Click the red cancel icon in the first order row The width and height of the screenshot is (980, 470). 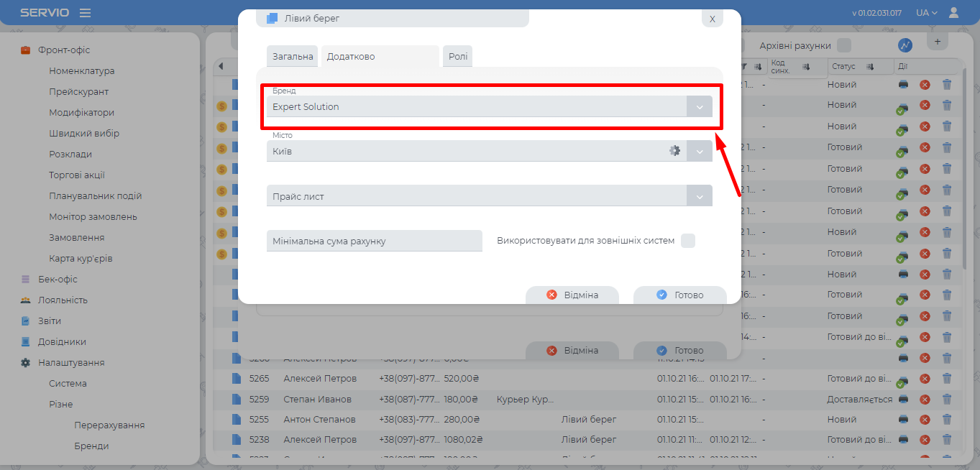(x=925, y=85)
